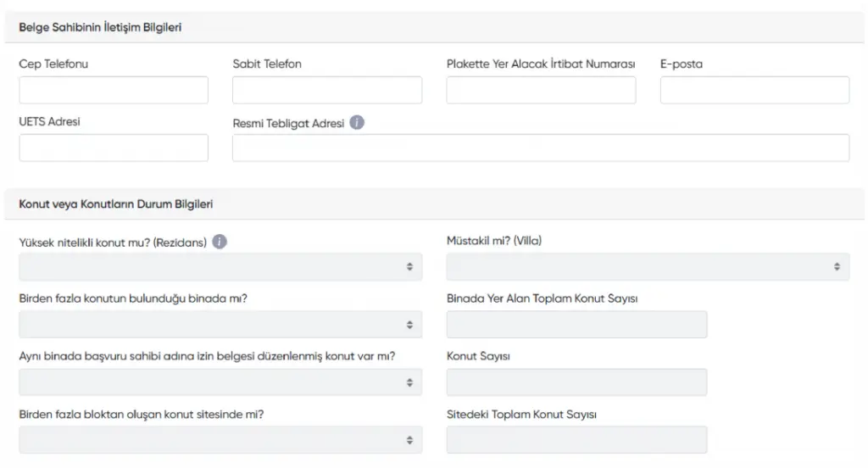This screenshot has width=868, height=468.
Task: Focus the Cep Telefonu input field
Action: (114, 90)
